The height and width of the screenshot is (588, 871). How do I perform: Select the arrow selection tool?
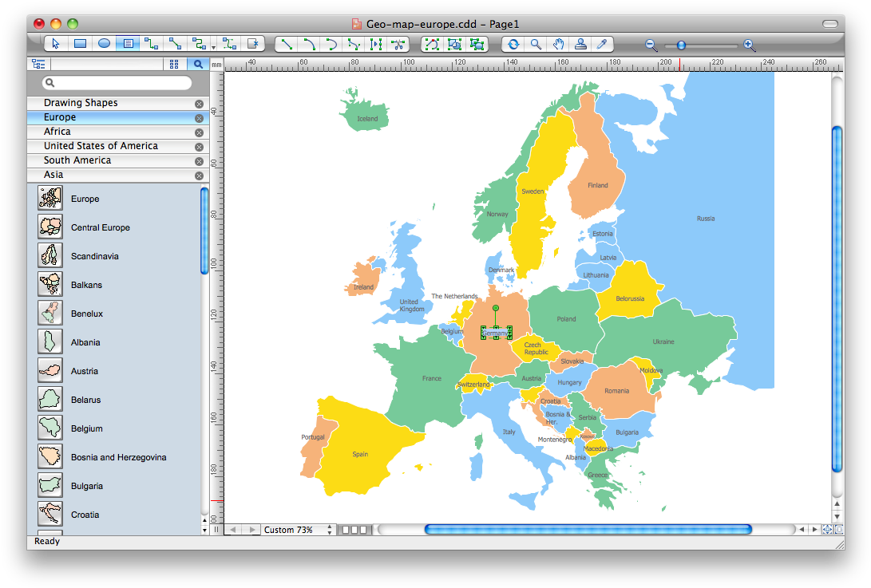point(55,45)
